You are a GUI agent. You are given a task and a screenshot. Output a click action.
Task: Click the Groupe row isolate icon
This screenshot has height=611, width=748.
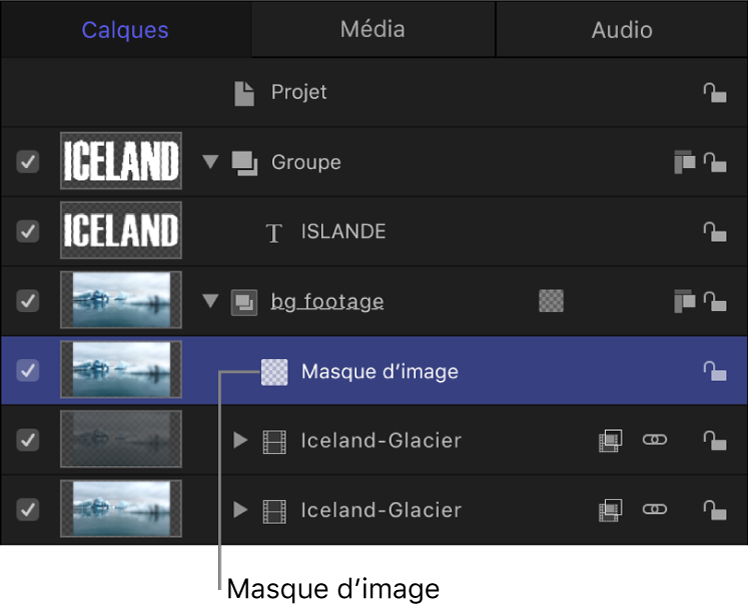pyautogui.click(x=684, y=162)
